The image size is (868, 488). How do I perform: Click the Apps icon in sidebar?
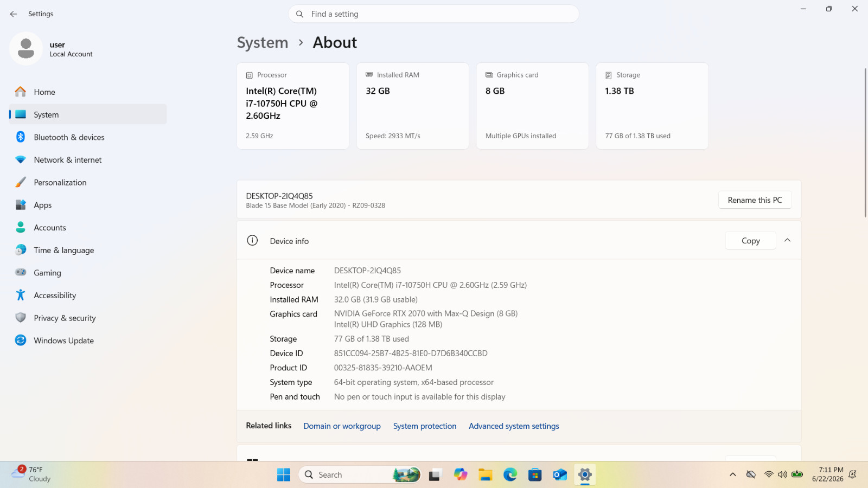click(x=21, y=205)
